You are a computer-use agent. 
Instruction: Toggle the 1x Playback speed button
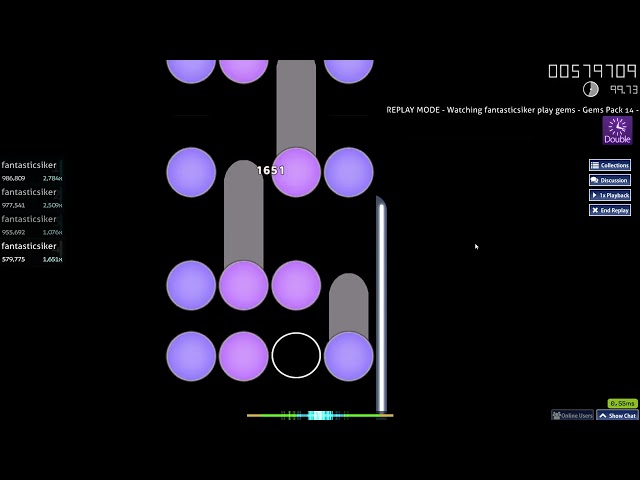[x=610, y=196]
